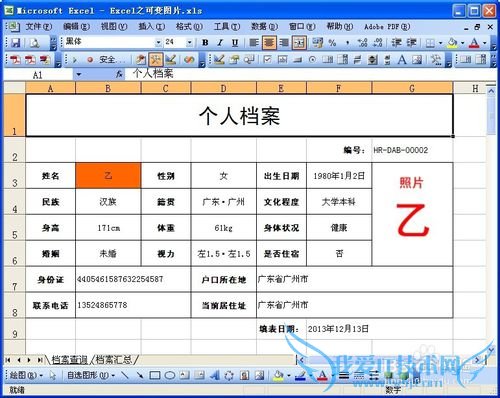
Task: Click the Save icon in the toolbar
Action: pos(15,42)
